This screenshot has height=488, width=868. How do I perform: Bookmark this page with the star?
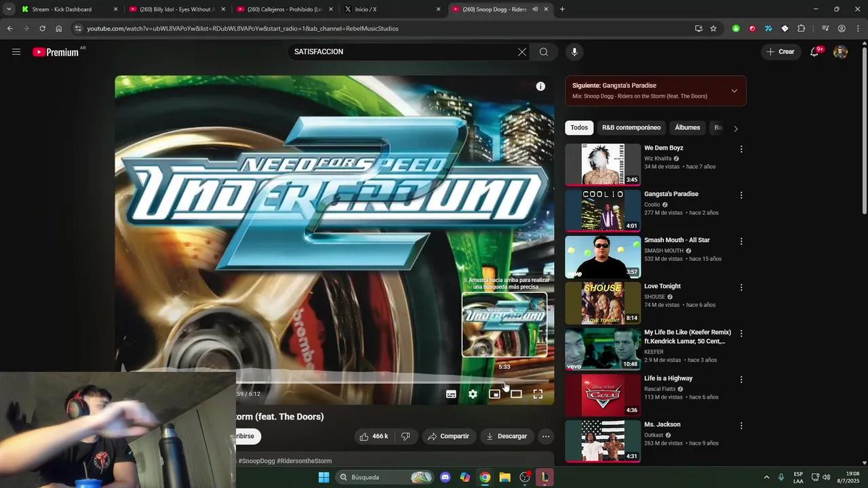coord(713,28)
